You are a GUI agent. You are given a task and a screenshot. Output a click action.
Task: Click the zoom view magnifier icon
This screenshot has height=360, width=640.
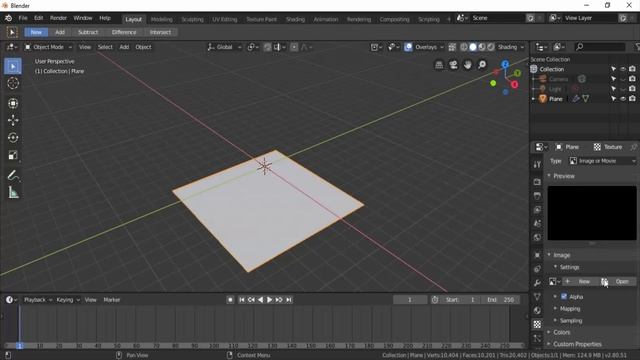pyautogui.click(x=482, y=65)
